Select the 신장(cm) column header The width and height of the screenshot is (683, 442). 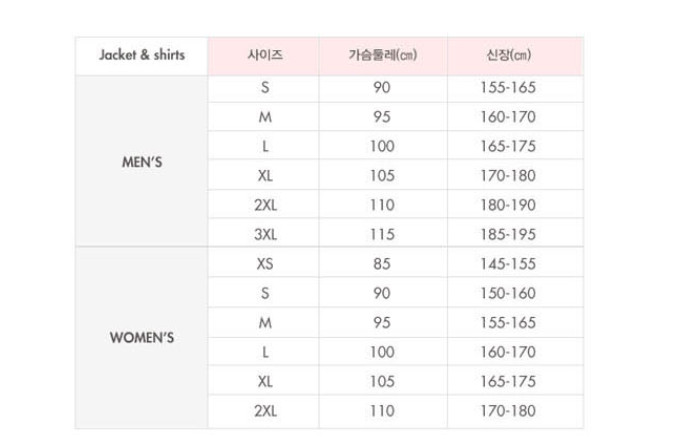506,55
